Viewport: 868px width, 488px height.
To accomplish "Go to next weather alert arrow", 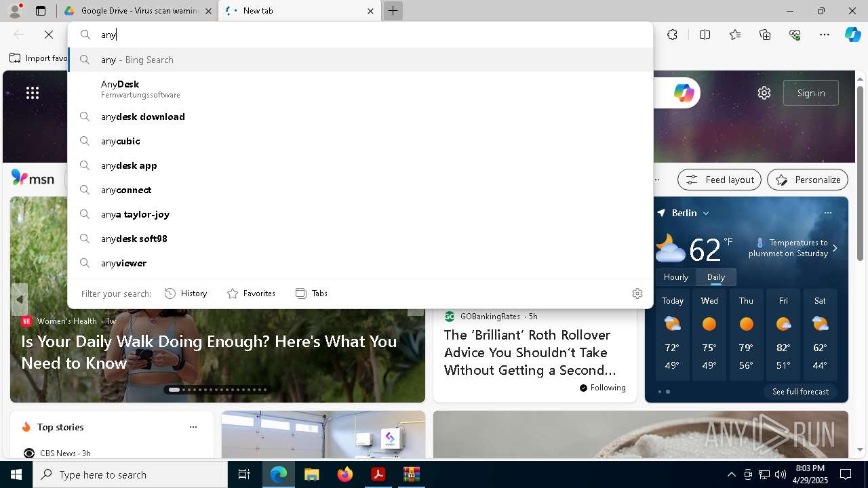I will [x=835, y=248].
